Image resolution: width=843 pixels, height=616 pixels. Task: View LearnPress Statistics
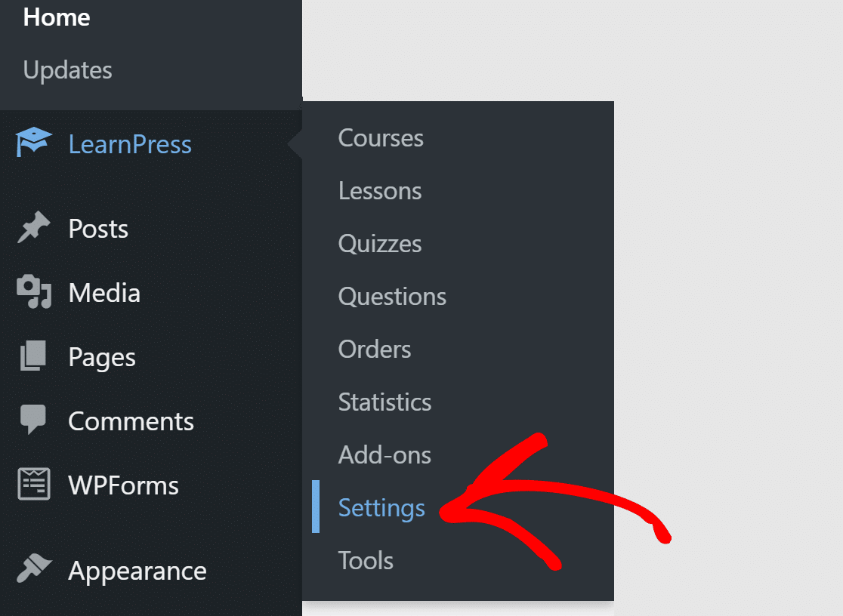tap(385, 402)
